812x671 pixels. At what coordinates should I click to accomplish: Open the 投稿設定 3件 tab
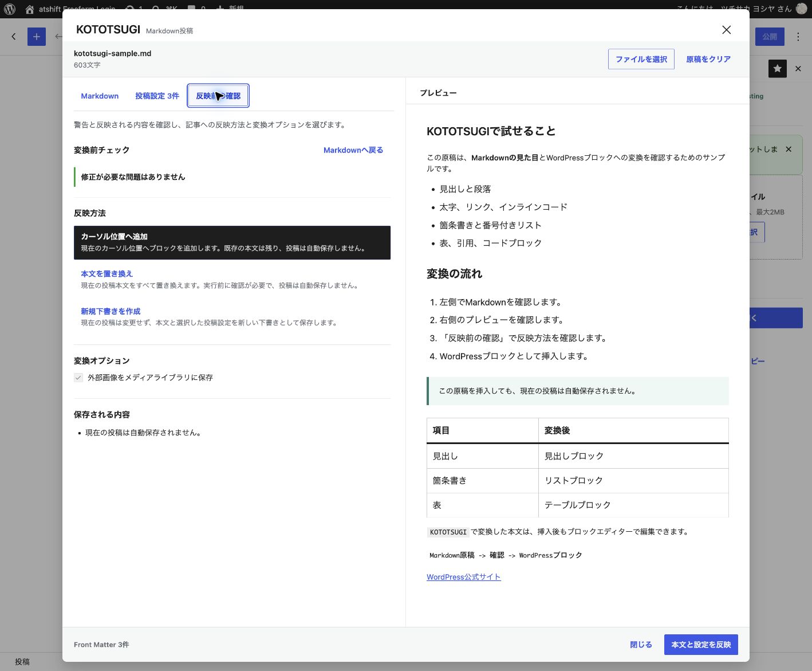157,96
